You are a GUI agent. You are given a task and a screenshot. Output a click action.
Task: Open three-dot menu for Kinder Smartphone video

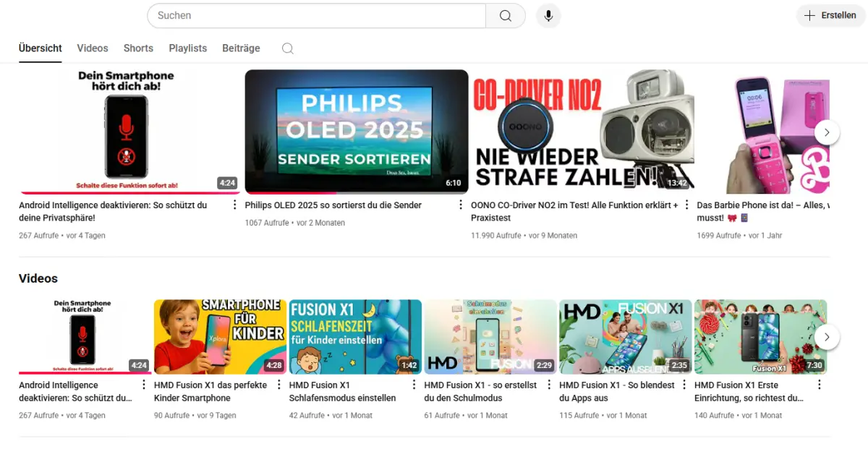tap(278, 385)
